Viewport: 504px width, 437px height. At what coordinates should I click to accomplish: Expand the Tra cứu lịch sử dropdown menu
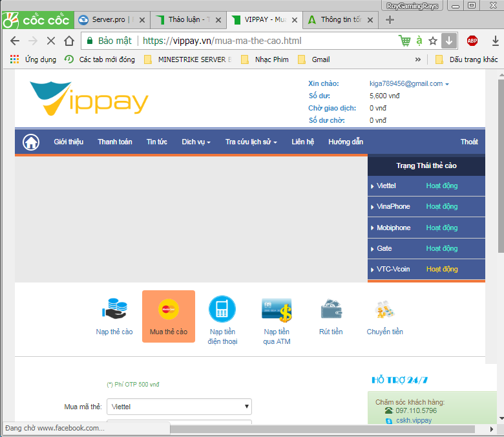pos(251,142)
